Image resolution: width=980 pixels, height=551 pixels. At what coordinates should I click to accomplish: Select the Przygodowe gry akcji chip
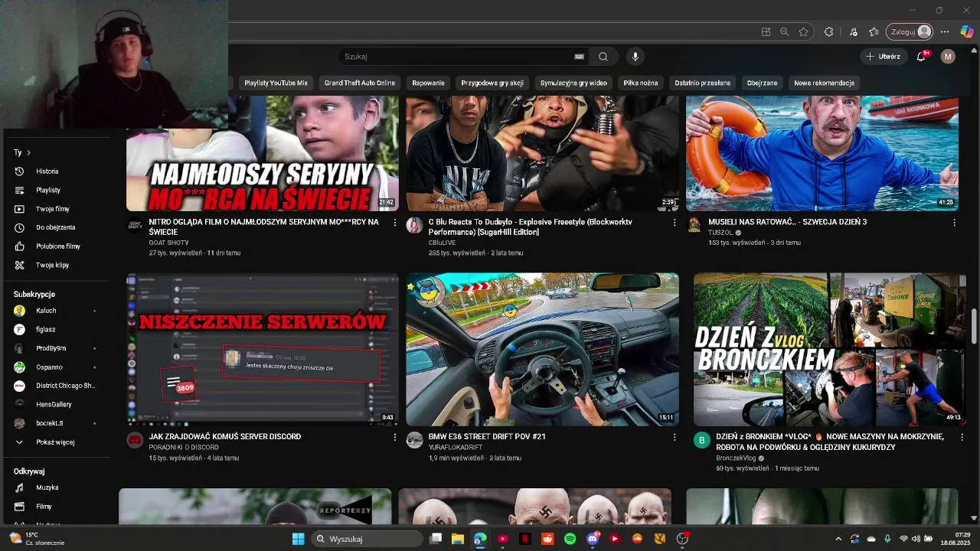pyautogui.click(x=492, y=83)
